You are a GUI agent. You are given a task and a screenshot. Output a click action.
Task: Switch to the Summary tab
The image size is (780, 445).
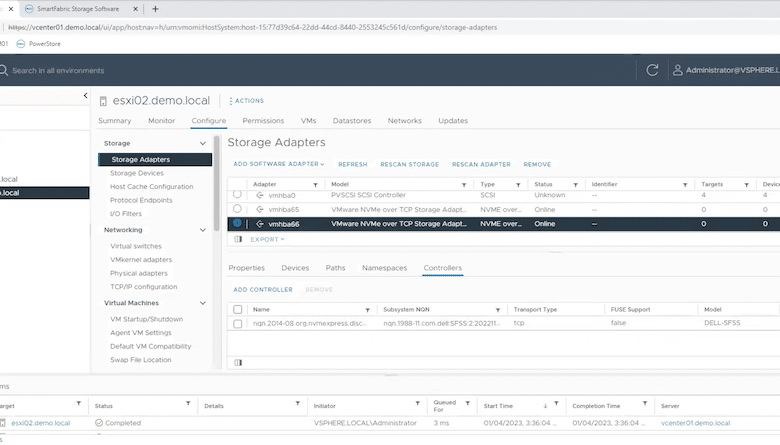pos(114,120)
